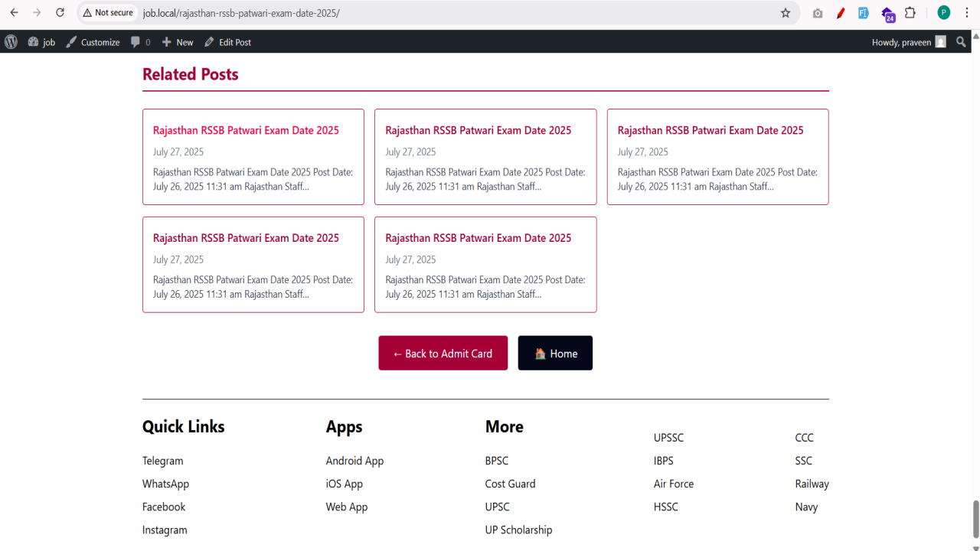Go to Home using the dark button
The height and width of the screenshot is (551, 980).
point(555,353)
